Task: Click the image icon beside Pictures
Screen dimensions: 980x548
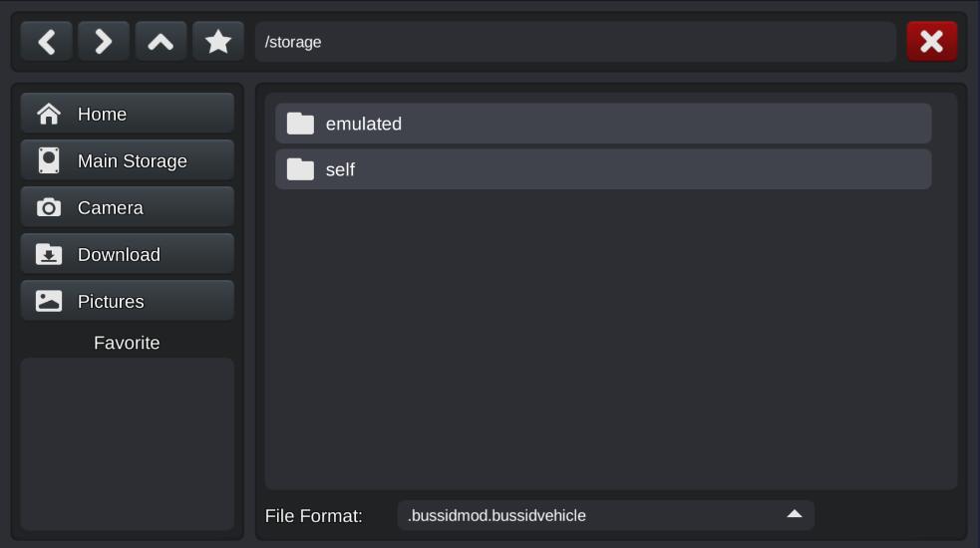Action: pyautogui.click(x=49, y=301)
